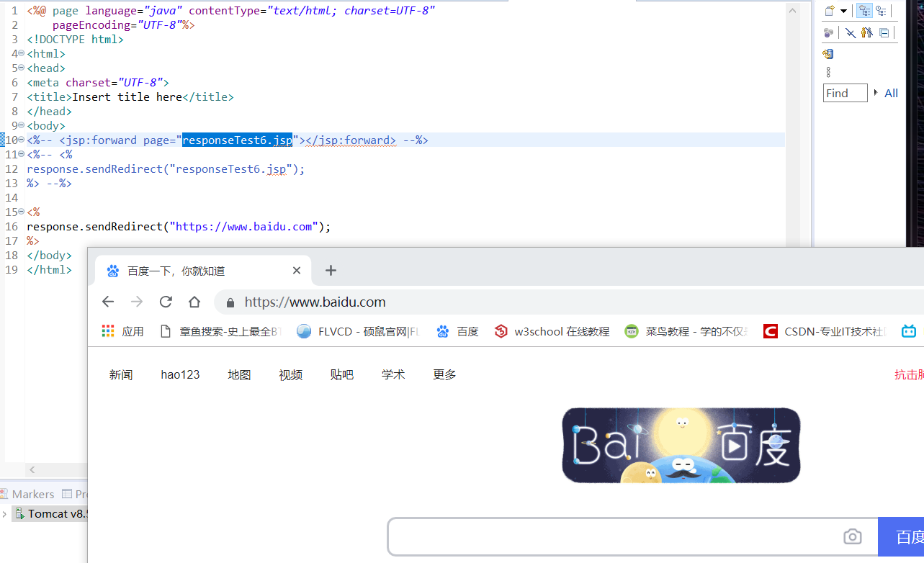Click the response.sendRedirect text on line 12
Image resolution: width=924 pixels, height=563 pixels.
[x=94, y=169]
